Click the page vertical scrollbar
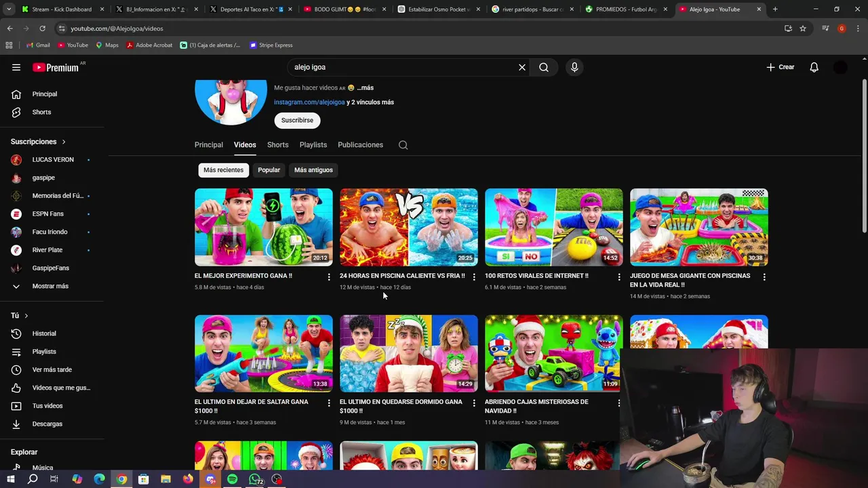868x488 pixels. (864, 156)
